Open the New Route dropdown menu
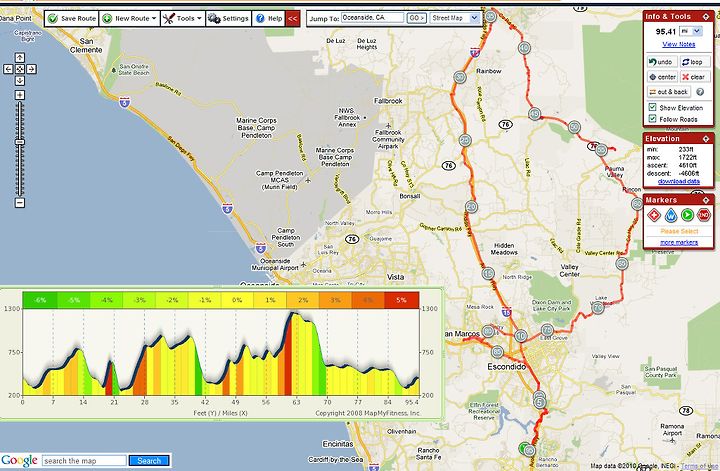The width and height of the screenshot is (720, 471). tap(129, 18)
